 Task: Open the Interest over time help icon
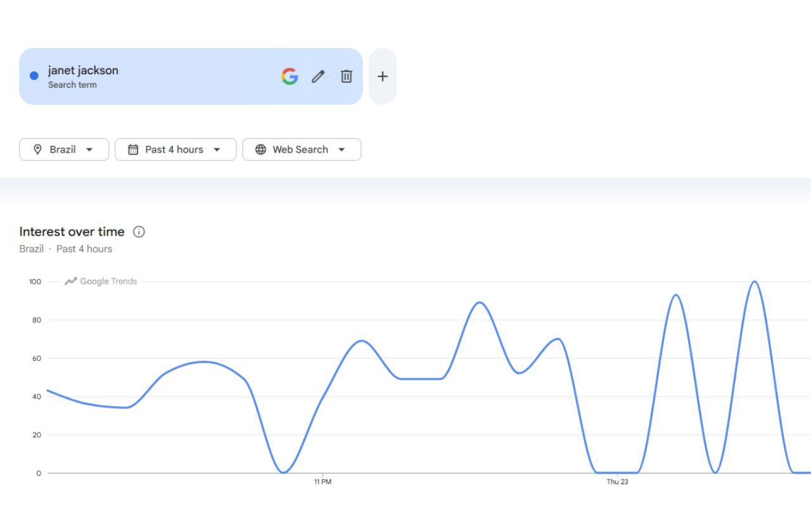(139, 232)
